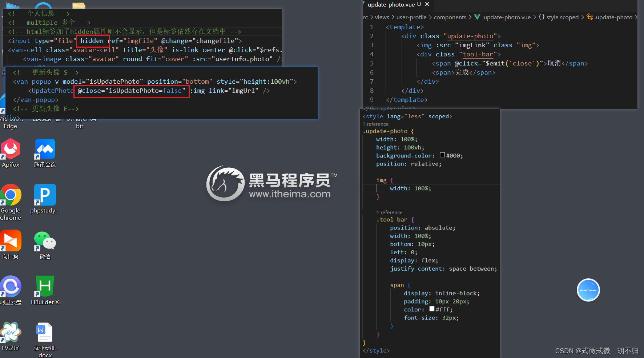Click the '</van-popup>' closing tag

[x=36, y=100]
